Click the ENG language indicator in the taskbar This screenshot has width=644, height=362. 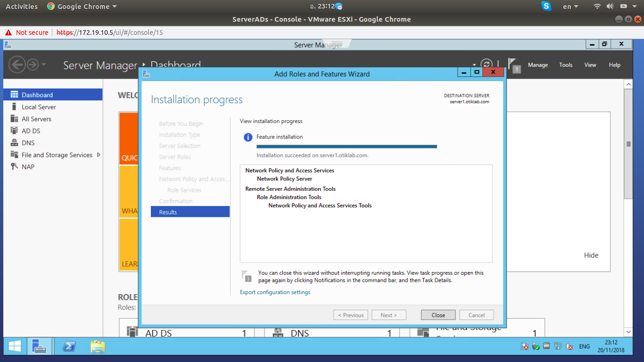[585, 346]
